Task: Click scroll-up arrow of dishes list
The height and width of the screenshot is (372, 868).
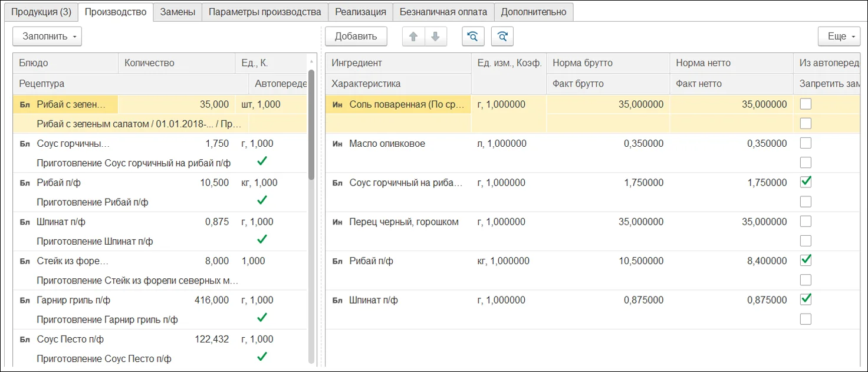Action: tap(312, 61)
